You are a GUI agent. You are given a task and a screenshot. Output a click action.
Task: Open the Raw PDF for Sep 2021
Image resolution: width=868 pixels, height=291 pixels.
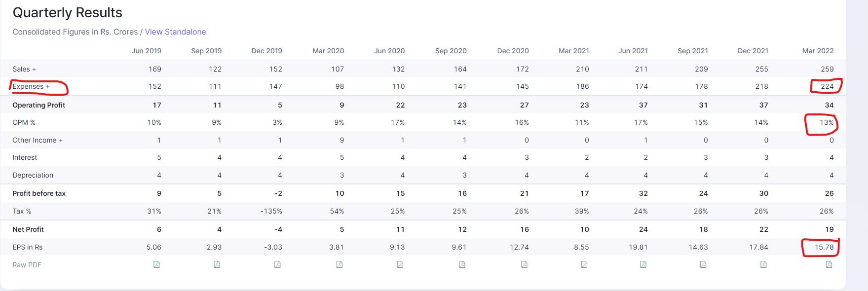click(x=703, y=265)
